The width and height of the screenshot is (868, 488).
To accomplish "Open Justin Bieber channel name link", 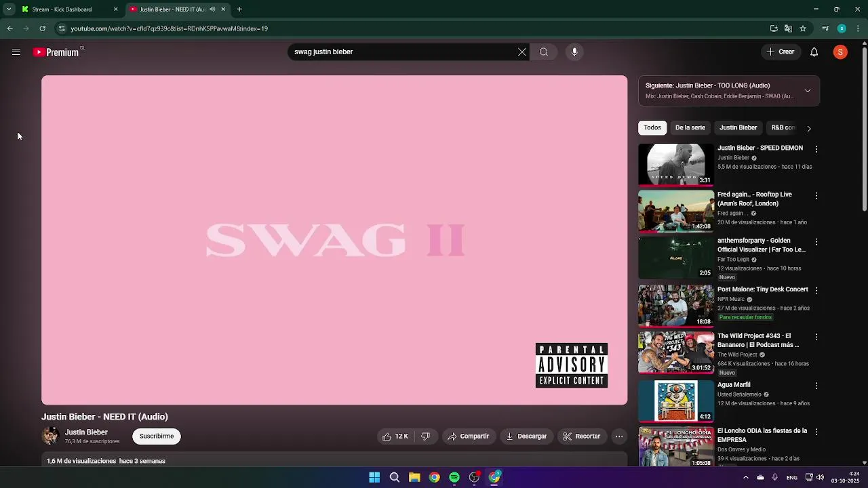I will [x=86, y=432].
